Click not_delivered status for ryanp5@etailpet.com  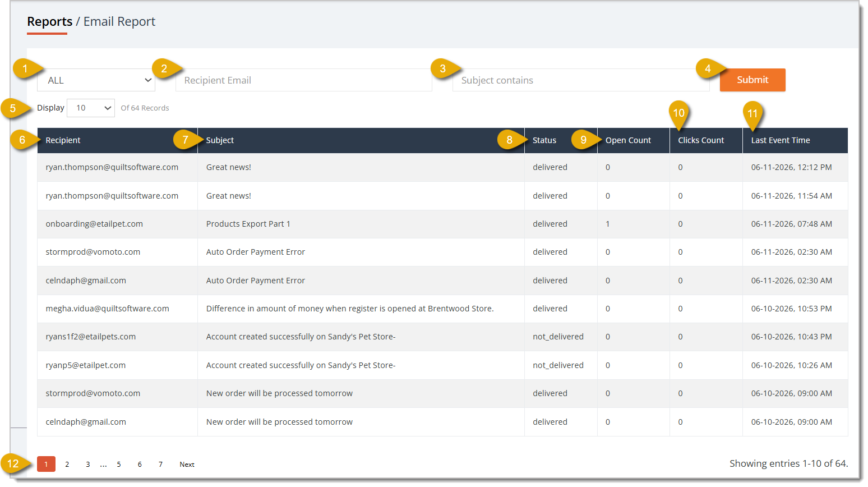coord(558,365)
